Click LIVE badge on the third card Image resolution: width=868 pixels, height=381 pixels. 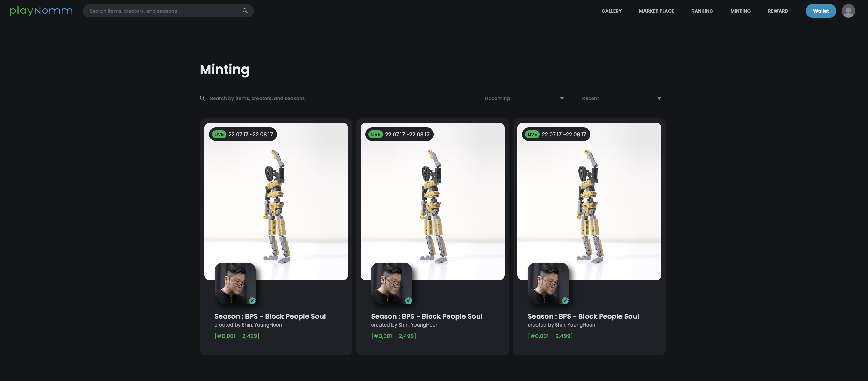(532, 134)
